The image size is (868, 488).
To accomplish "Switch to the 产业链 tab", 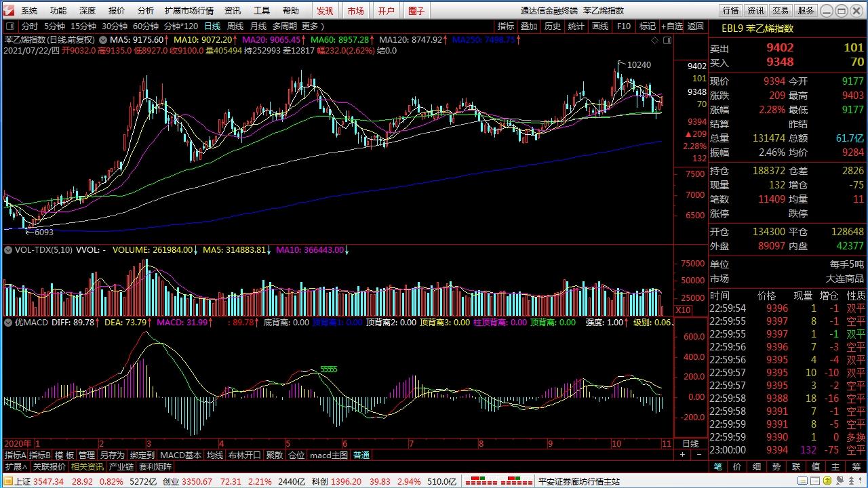I will point(121,467).
